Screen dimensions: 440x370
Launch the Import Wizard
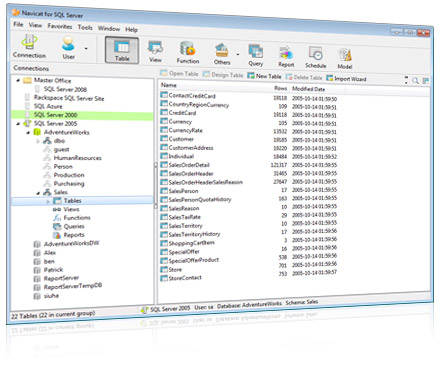pos(346,79)
